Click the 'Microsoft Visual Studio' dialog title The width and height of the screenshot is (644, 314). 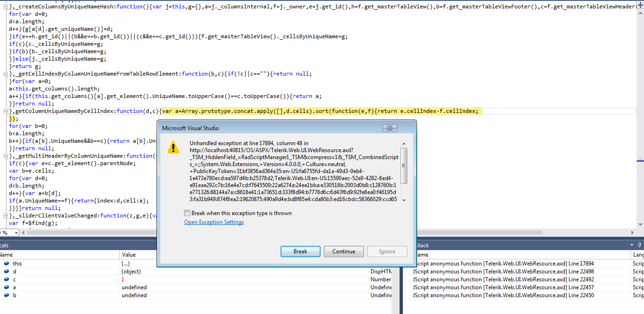(x=190, y=128)
